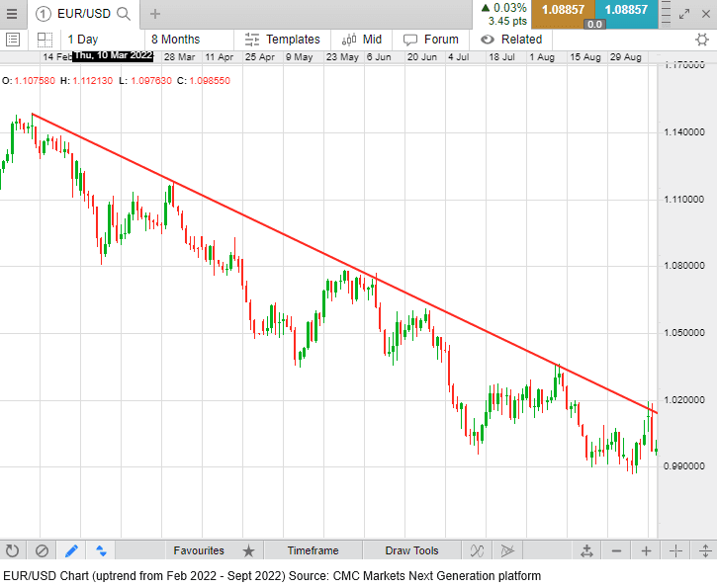Screen dimensions: 717x588
Task: Open the Templates menu
Action: pyautogui.click(x=283, y=40)
